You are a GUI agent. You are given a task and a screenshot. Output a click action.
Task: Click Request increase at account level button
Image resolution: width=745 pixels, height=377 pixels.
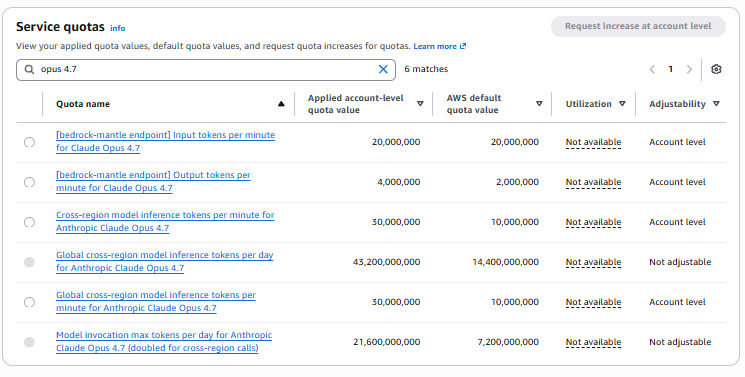(638, 26)
